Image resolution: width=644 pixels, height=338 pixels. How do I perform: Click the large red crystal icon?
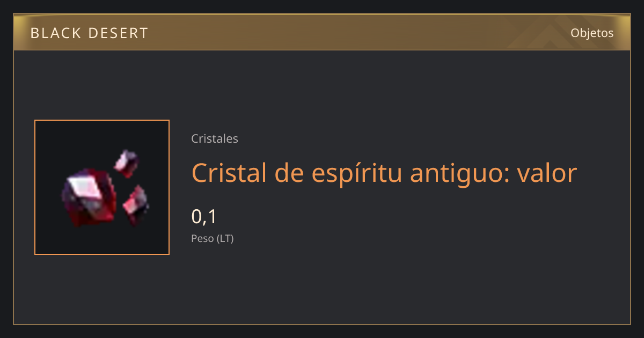89,197
